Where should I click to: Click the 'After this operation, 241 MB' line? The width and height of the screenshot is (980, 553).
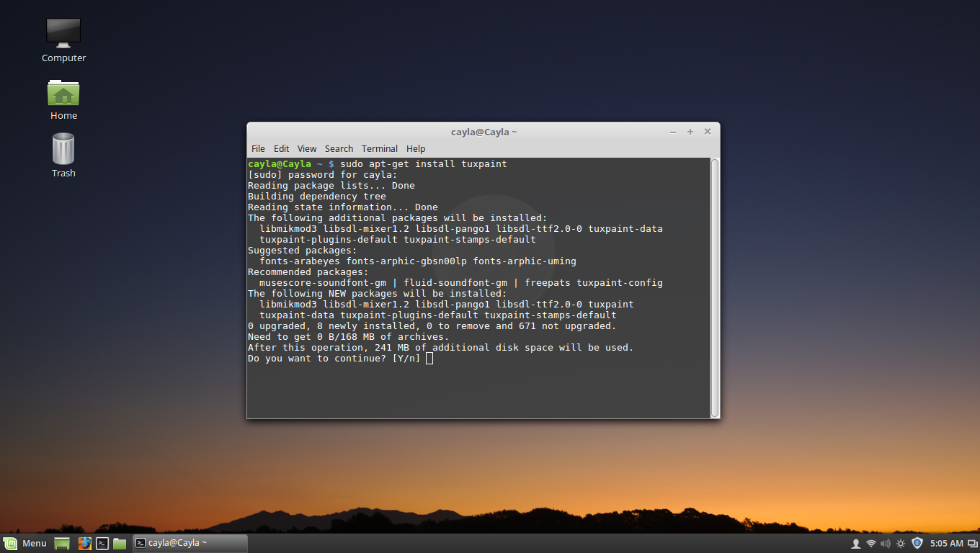[x=441, y=347]
